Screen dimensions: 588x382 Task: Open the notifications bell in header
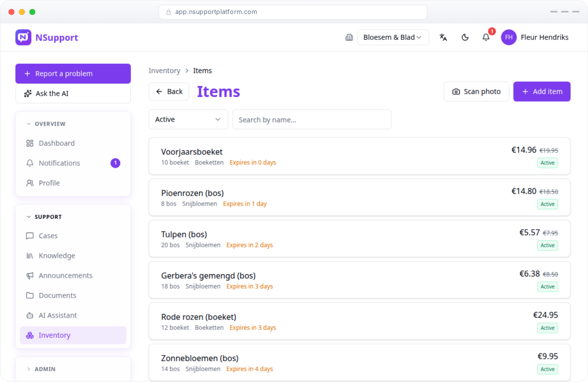pyautogui.click(x=486, y=37)
